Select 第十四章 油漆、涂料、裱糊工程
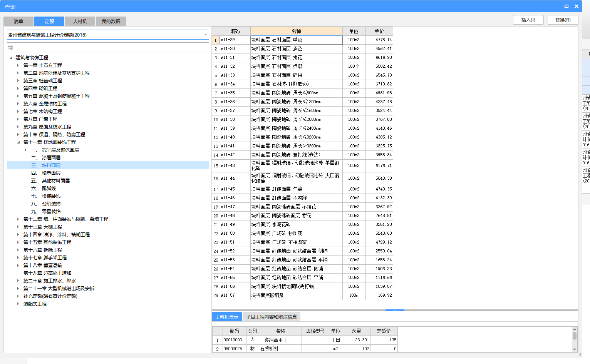 57,235
